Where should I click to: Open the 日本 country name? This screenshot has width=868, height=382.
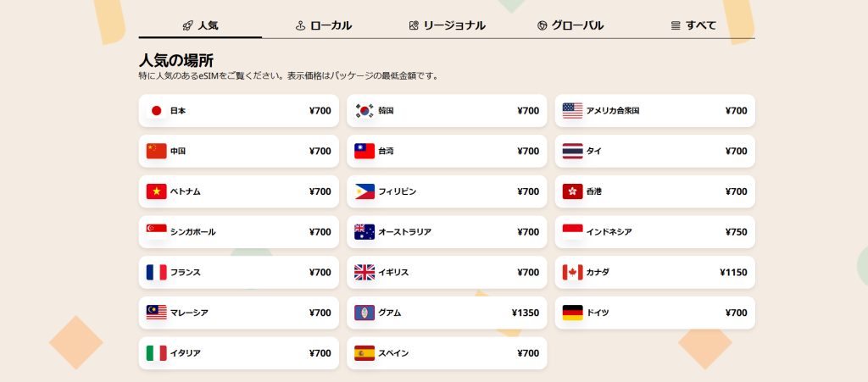pyautogui.click(x=178, y=111)
